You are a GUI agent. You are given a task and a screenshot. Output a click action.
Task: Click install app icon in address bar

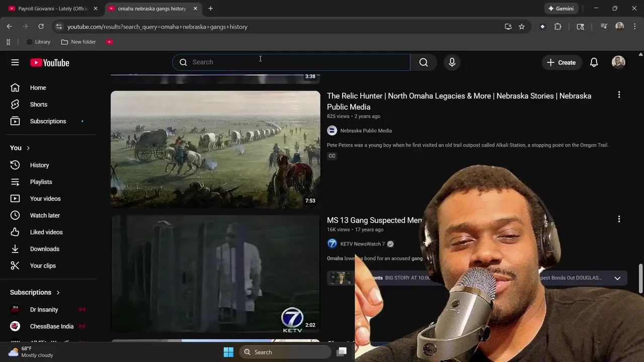click(x=508, y=27)
